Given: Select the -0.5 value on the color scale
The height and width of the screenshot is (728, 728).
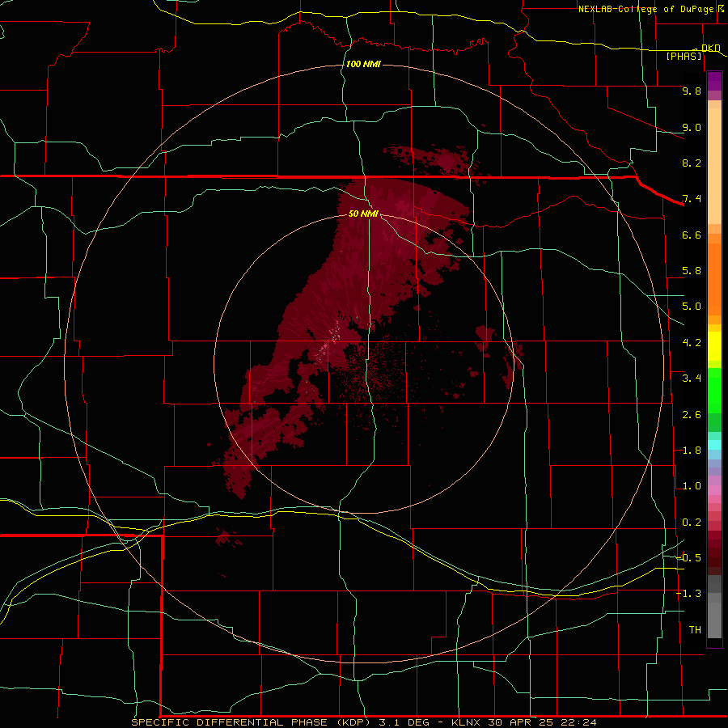Looking at the screenshot, I should click(x=688, y=558).
